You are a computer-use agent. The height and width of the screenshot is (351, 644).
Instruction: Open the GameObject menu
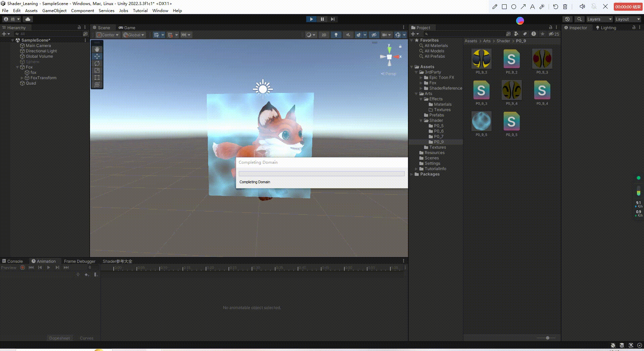tap(54, 11)
